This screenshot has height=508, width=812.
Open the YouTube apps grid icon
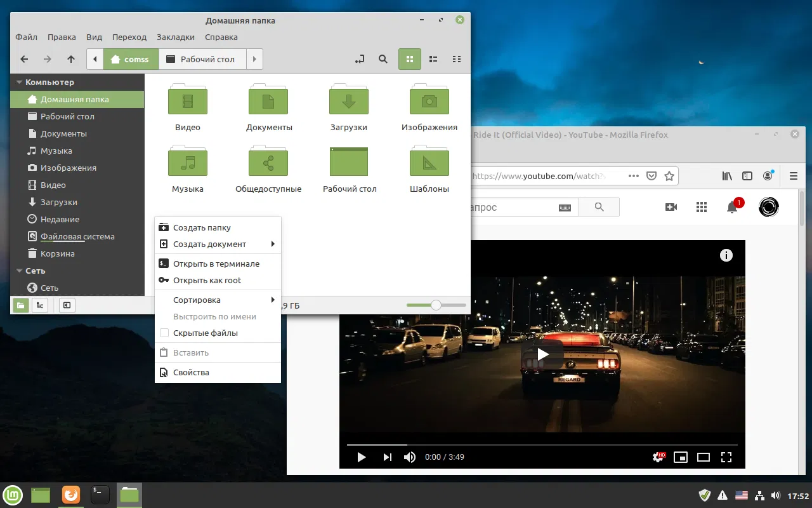pos(701,206)
